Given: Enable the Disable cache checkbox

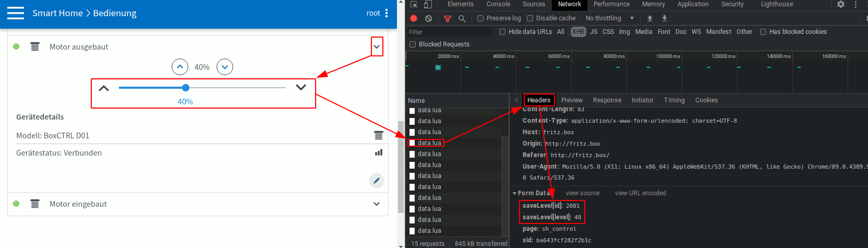Looking at the screenshot, I should click(530, 18).
